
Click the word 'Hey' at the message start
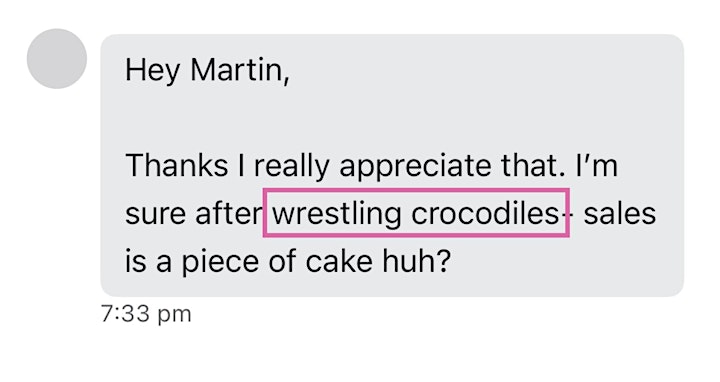click(x=152, y=72)
